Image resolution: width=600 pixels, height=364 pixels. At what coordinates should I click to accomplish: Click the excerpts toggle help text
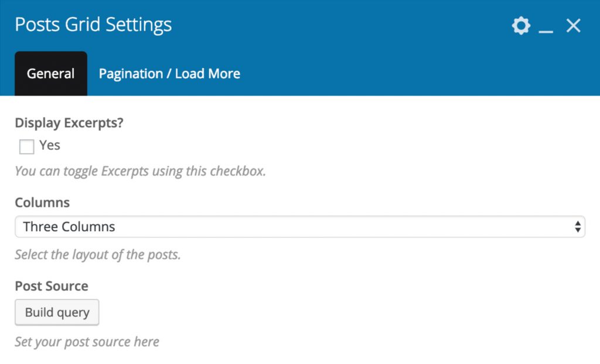[x=141, y=171]
